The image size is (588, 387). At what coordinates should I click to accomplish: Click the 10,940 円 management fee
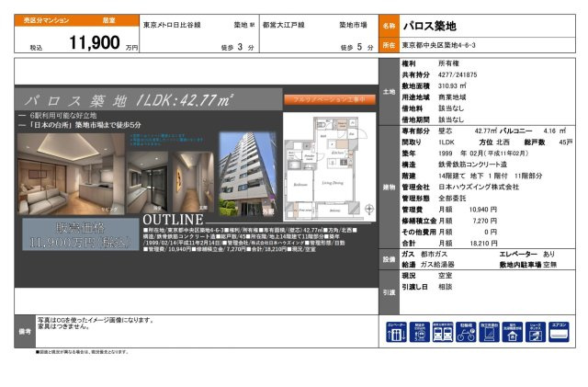(x=483, y=210)
